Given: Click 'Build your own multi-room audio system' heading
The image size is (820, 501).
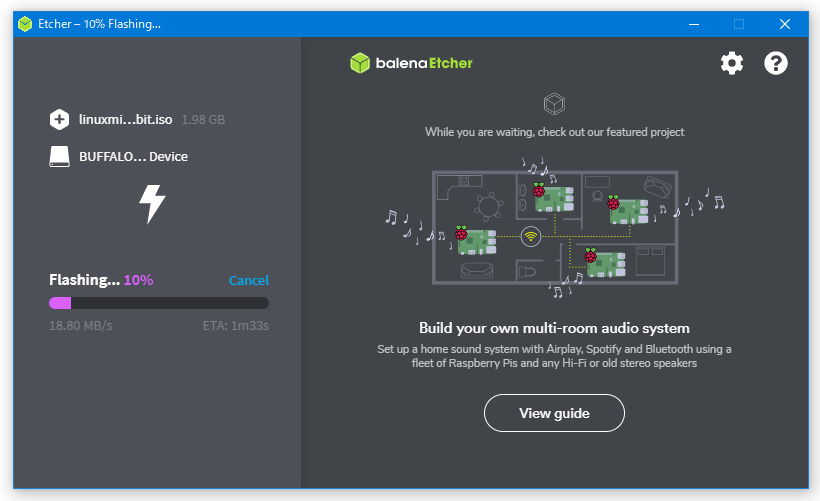Looking at the screenshot, I should [x=554, y=328].
